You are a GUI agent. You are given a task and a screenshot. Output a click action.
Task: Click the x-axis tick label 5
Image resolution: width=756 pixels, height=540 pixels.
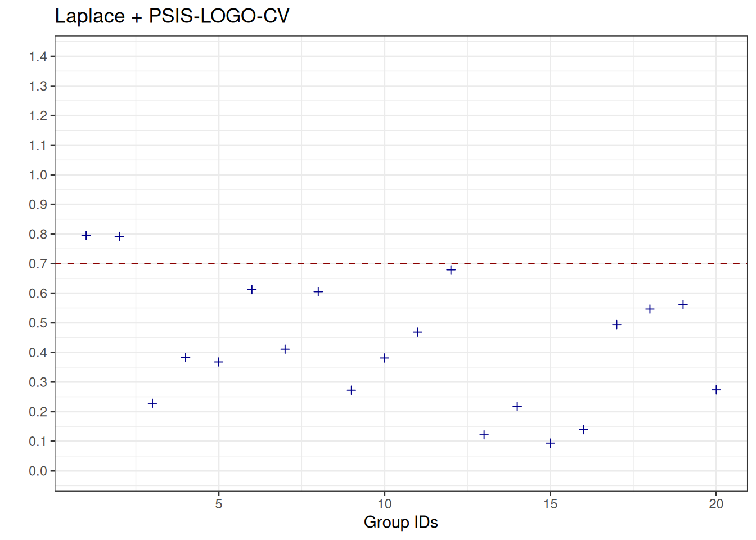[x=219, y=504]
